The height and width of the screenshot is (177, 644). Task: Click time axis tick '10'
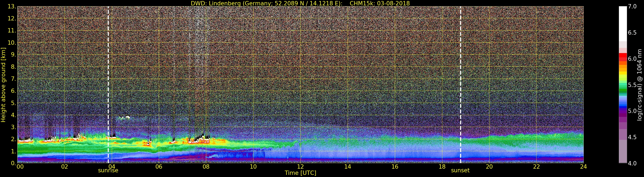[x=253, y=166]
